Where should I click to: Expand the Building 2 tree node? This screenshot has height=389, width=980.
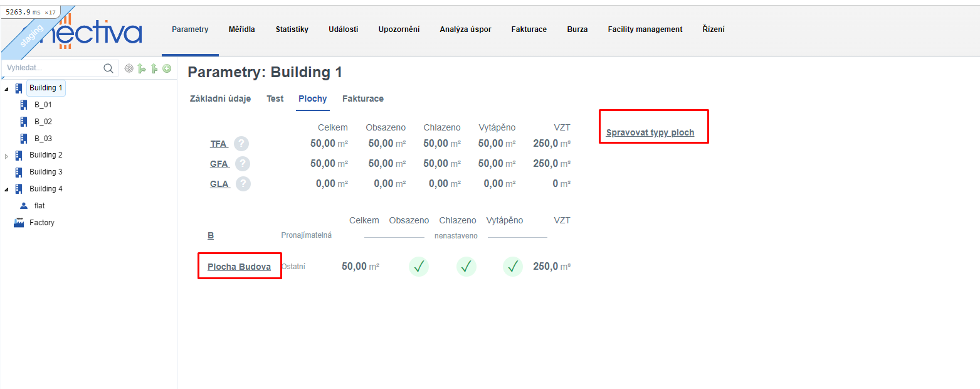pyautogui.click(x=7, y=156)
